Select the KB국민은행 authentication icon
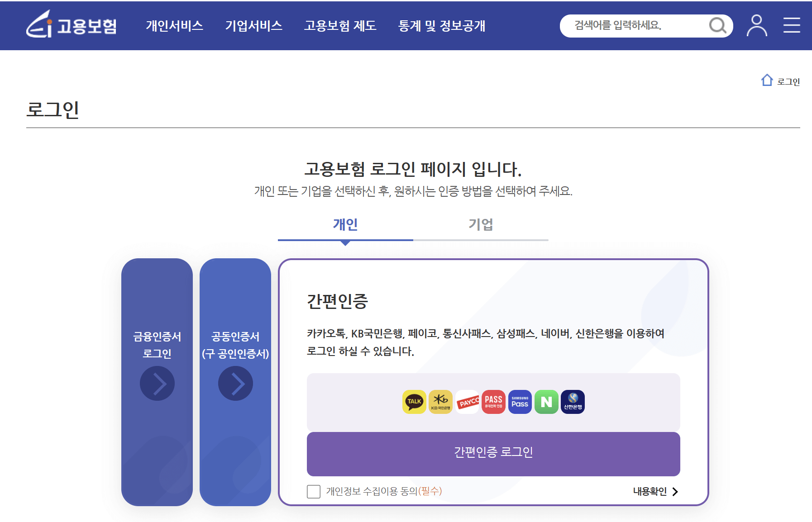812x522 pixels. (x=441, y=401)
